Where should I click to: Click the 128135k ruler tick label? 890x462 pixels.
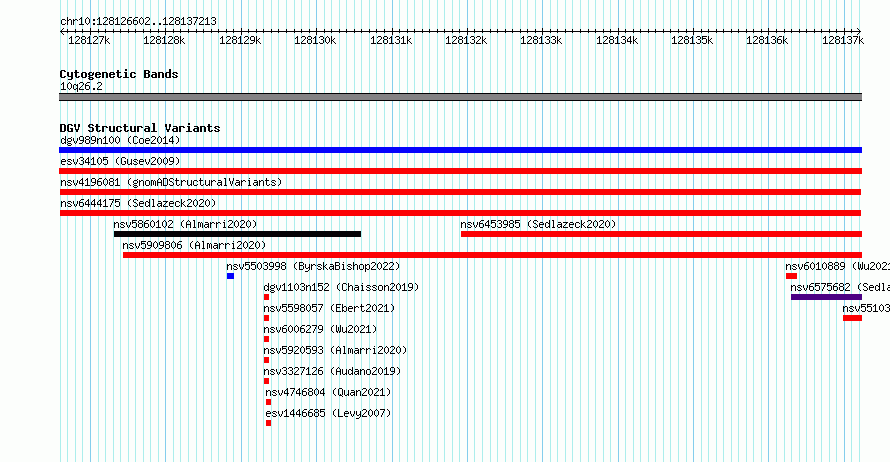pyautogui.click(x=692, y=41)
